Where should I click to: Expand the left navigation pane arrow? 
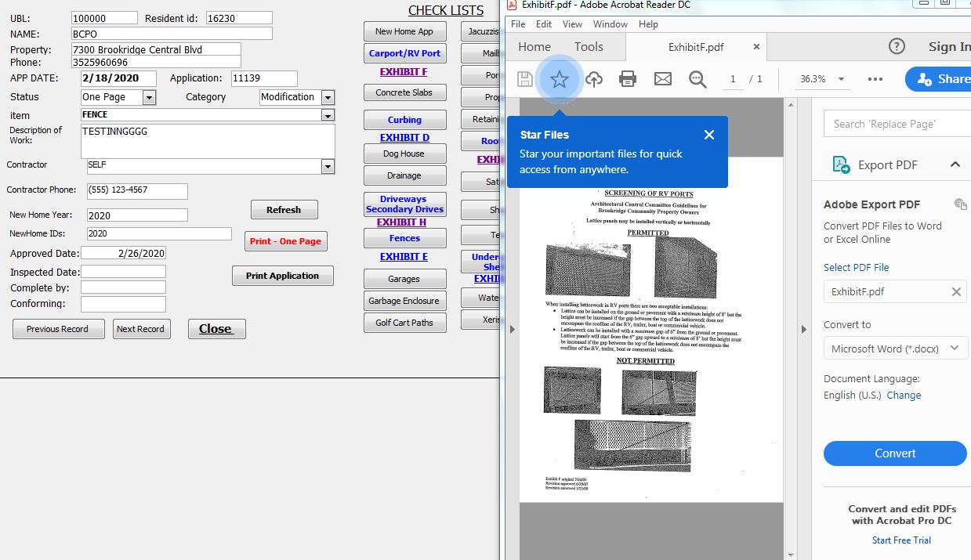coord(513,330)
